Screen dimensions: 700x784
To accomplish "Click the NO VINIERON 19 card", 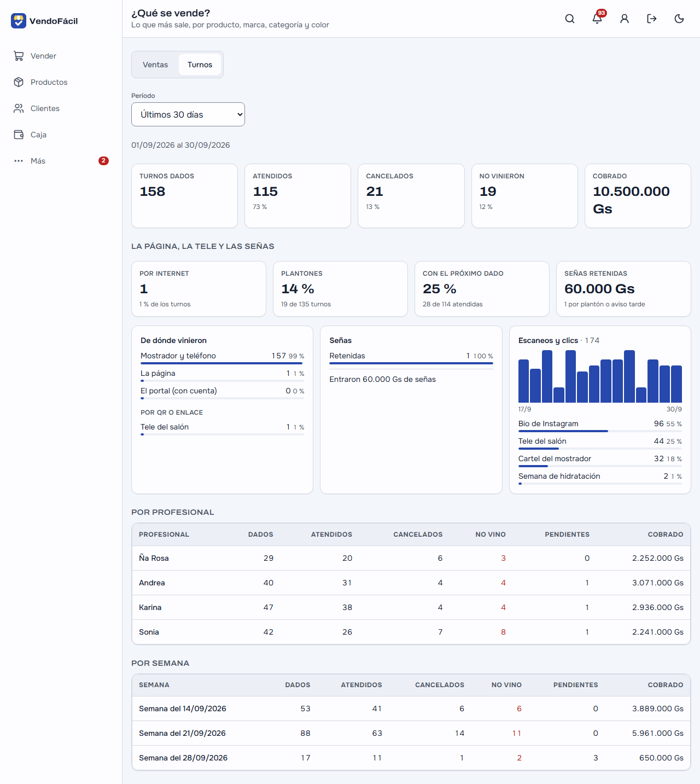I will click(524, 196).
